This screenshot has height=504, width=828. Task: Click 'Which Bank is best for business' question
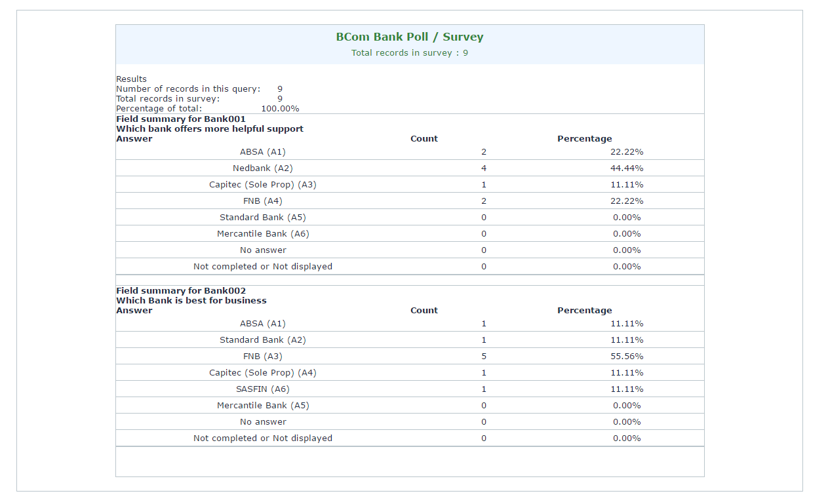tap(191, 301)
